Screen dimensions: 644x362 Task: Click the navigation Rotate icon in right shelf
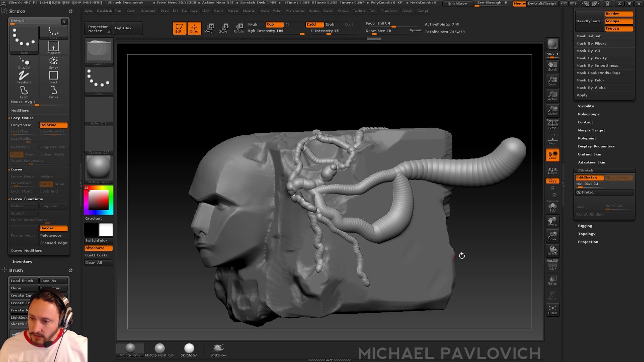[x=552, y=250]
